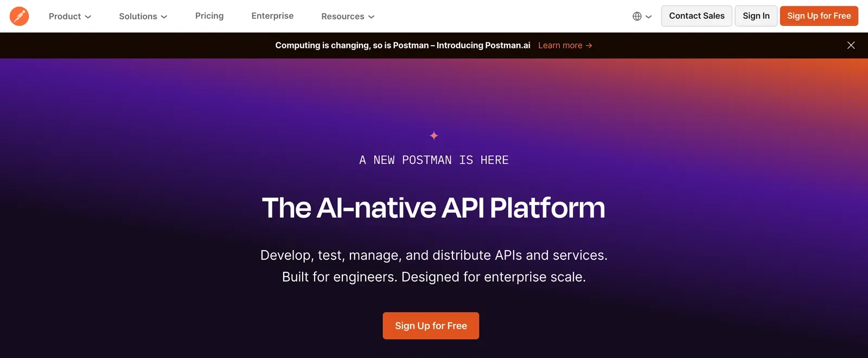Viewport: 868px width, 358px height.
Task: Click the Sign In button
Action: (756, 16)
